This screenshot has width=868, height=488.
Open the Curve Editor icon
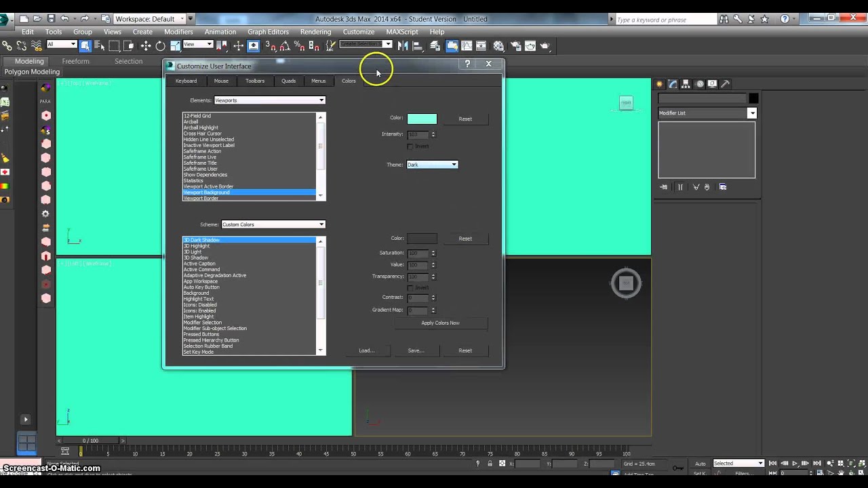coord(468,45)
